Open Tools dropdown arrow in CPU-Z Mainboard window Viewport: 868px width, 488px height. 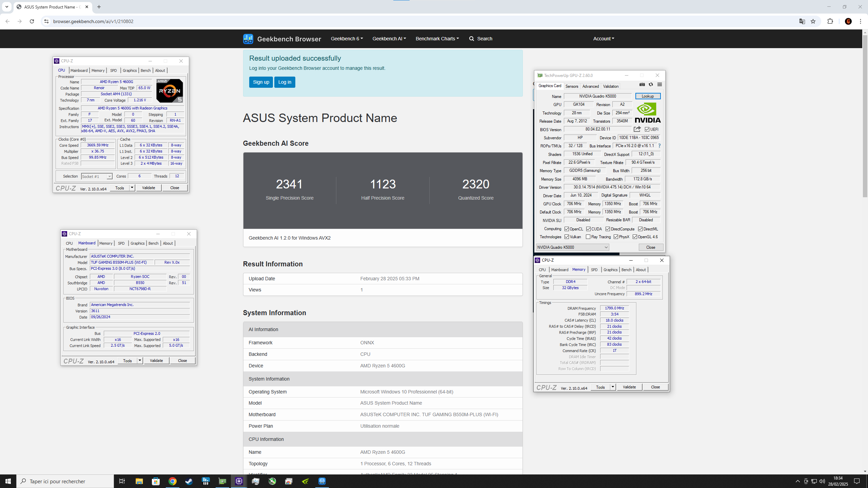tap(140, 361)
